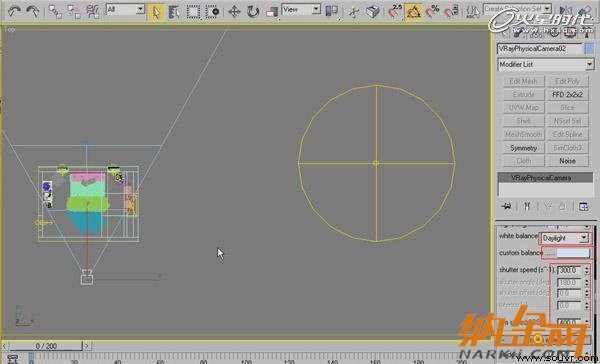The height and width of the screenshot is (364, 600).
Task: Toggle the Angle Snap icon
Action: coord(414,12)
